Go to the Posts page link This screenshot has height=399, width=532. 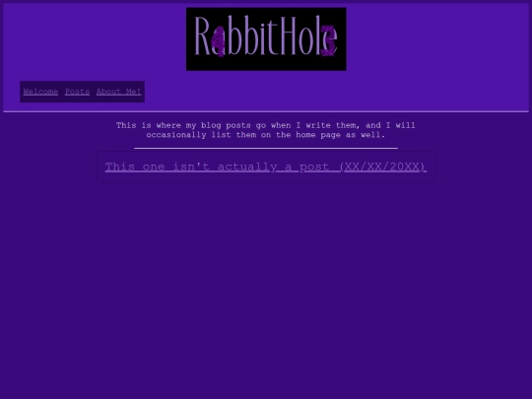(x=78, y=92)
